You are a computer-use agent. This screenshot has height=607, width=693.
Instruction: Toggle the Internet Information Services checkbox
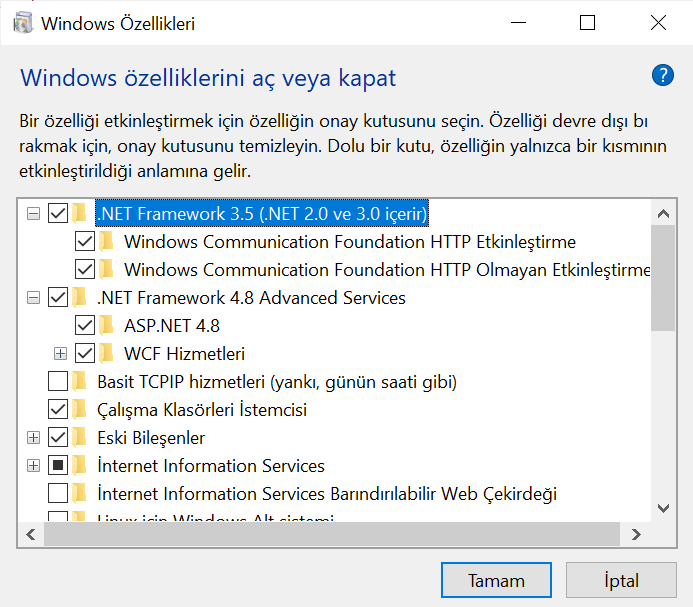tap(58, 466)
